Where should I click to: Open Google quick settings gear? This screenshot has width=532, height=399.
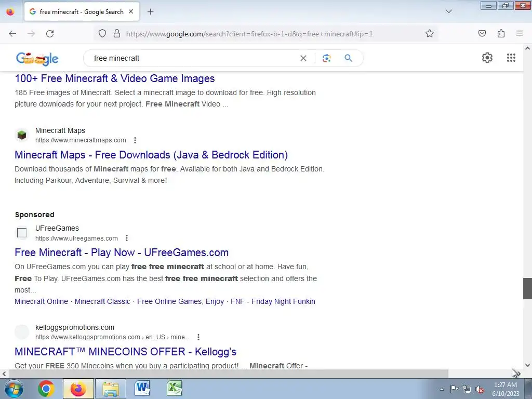[487, 58]
